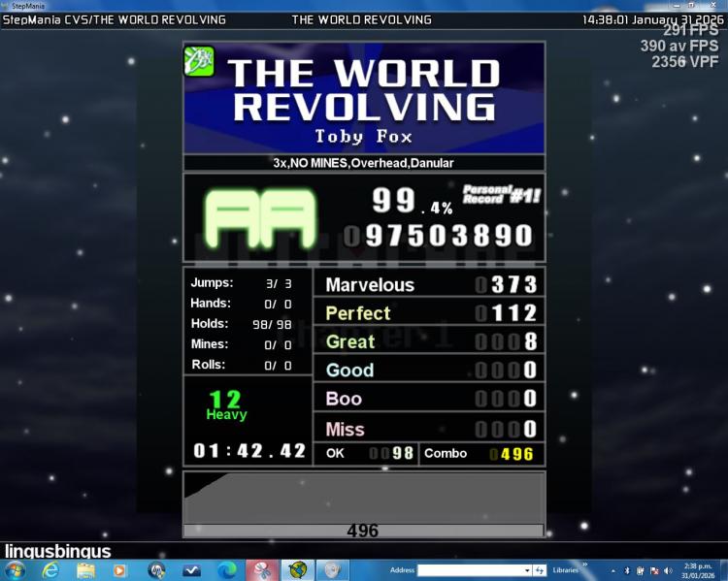Open the Windows Start menu orb
Image resolution: width=728 pixels, height=581 pixels.
(x=16, y=570)
